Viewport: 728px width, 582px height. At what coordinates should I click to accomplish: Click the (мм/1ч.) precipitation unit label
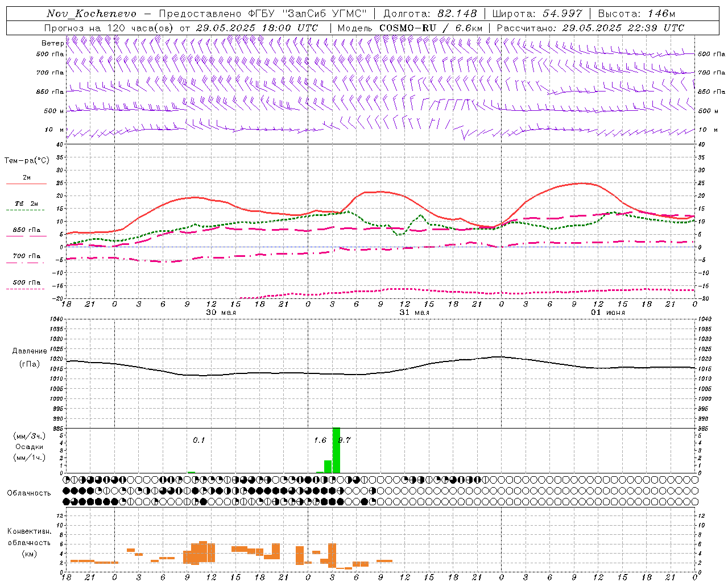(x=30, y=458)
